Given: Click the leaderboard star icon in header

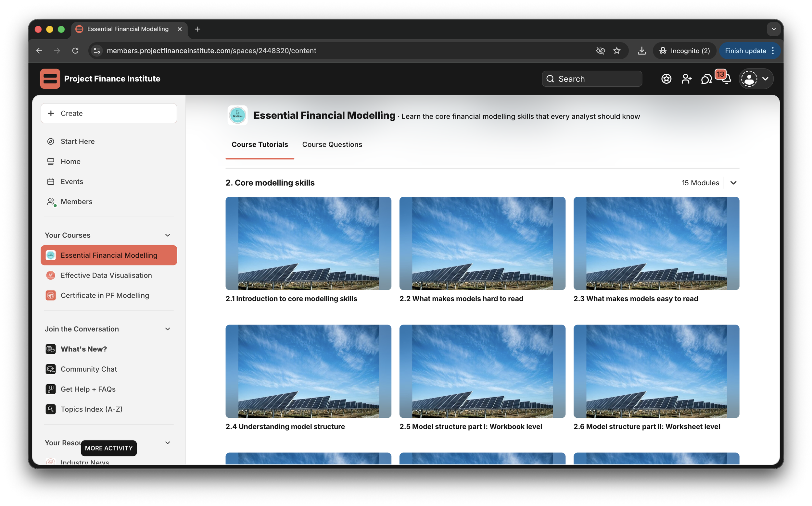Looking at the screenshot, I should tap(666, 79).
